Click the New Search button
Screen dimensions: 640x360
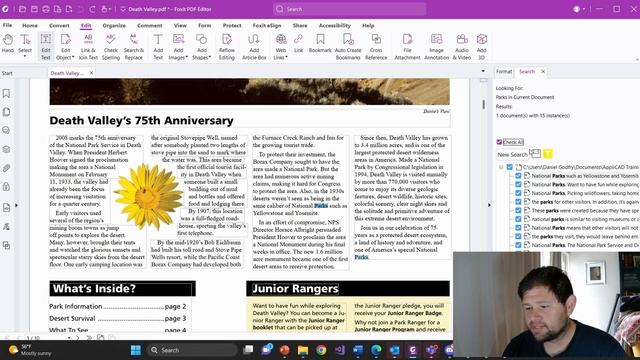[x=512, y=154]
